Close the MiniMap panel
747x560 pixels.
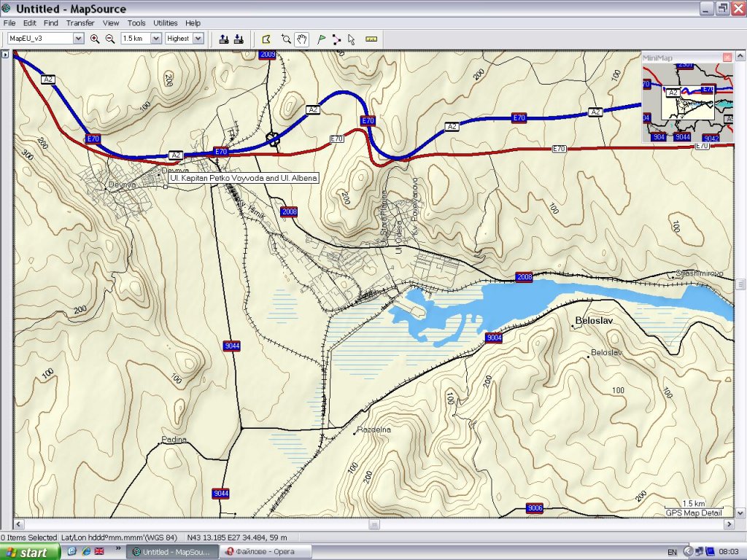(x=727, y=58)
